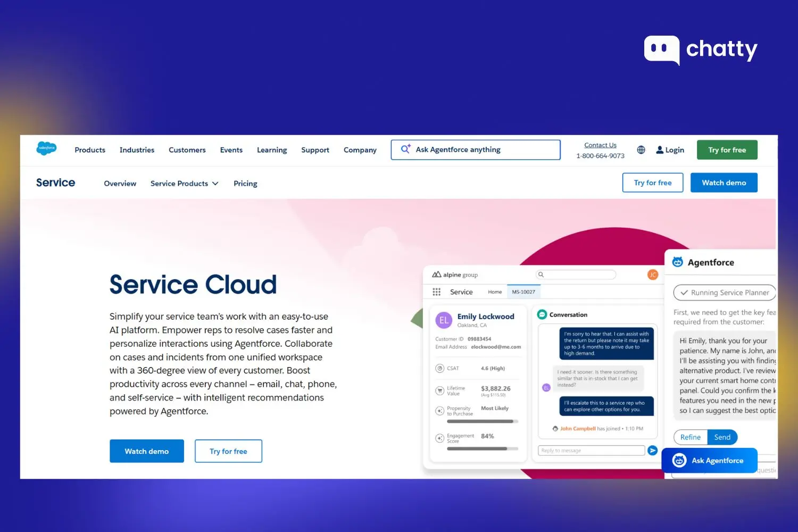
Task: Click the CSAT icon
Action: click(440, 368)
